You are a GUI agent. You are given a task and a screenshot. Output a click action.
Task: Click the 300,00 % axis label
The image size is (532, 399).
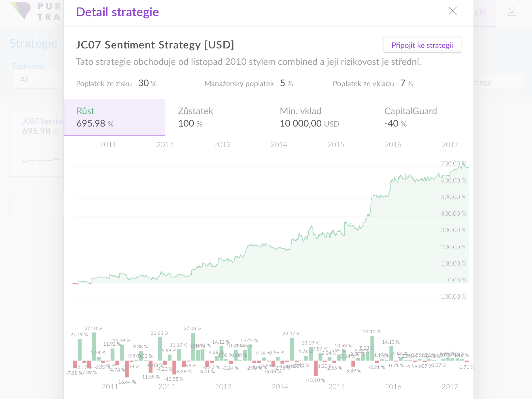(454, 230)
